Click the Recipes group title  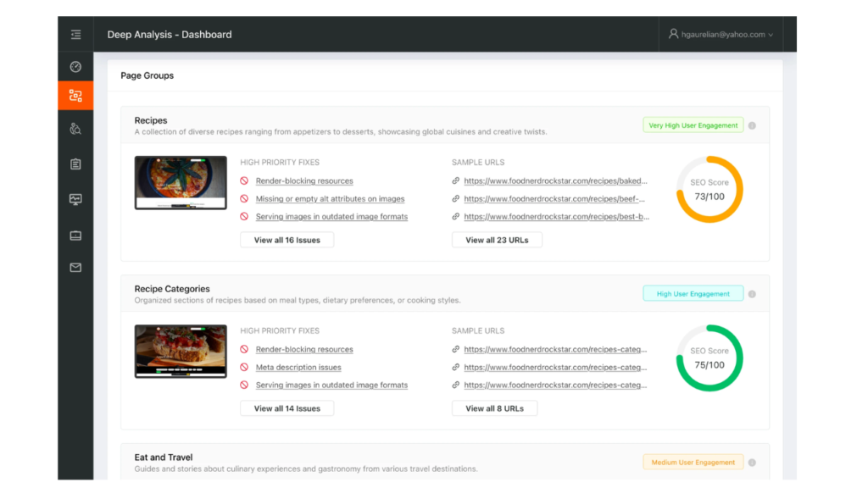pyautogui.click(x=151, y=120)
